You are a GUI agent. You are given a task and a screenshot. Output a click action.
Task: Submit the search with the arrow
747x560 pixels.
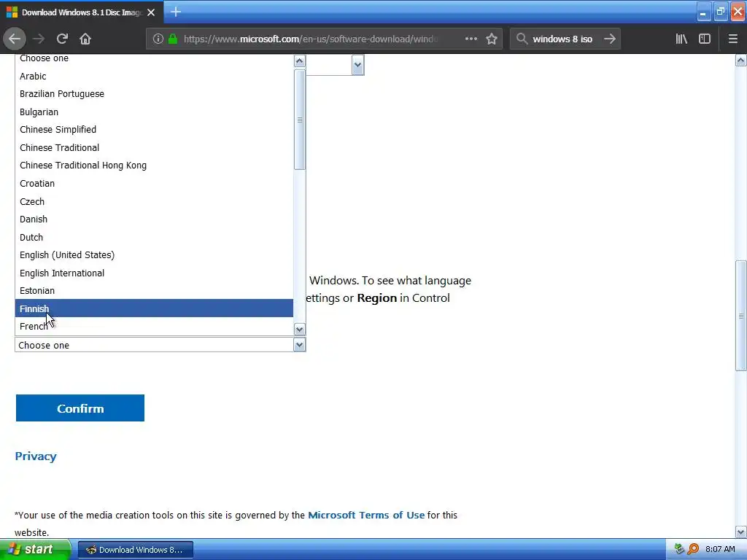pos(610,39)
